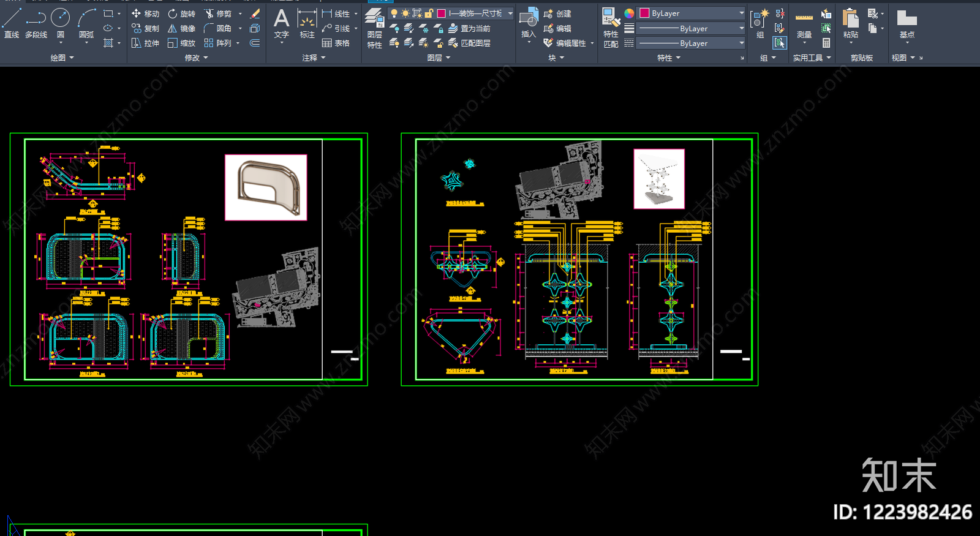The width and height of the screenshot is (980, 536).
Task: Select the Dimension (标注) tool
Action: tap(307, 23)
